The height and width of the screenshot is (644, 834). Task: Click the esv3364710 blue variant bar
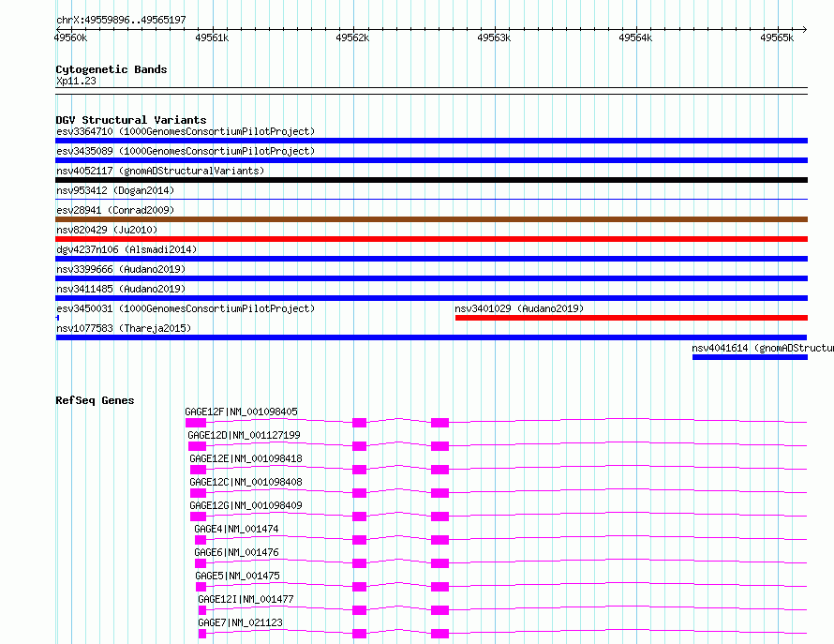431,141
